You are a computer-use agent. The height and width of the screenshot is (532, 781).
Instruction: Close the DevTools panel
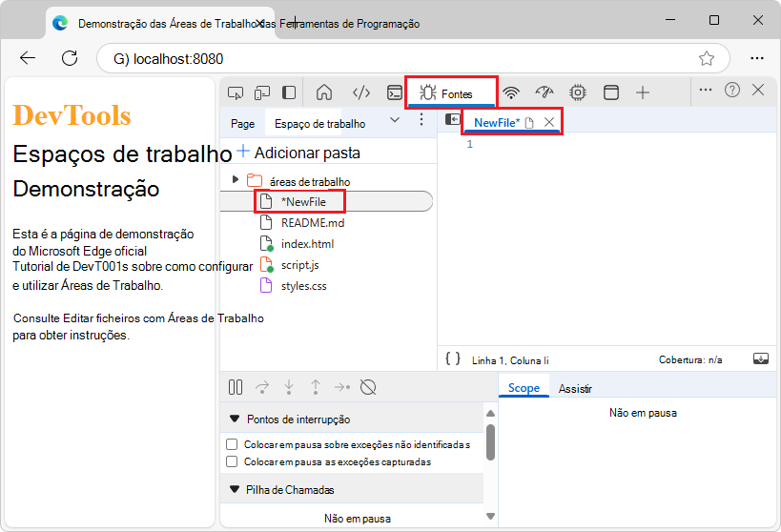click(x=758, y=91)
